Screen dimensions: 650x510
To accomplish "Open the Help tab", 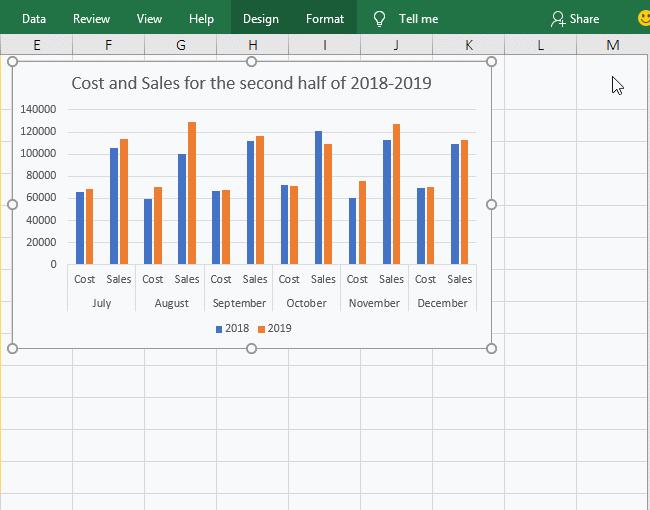I will (201, 18).
